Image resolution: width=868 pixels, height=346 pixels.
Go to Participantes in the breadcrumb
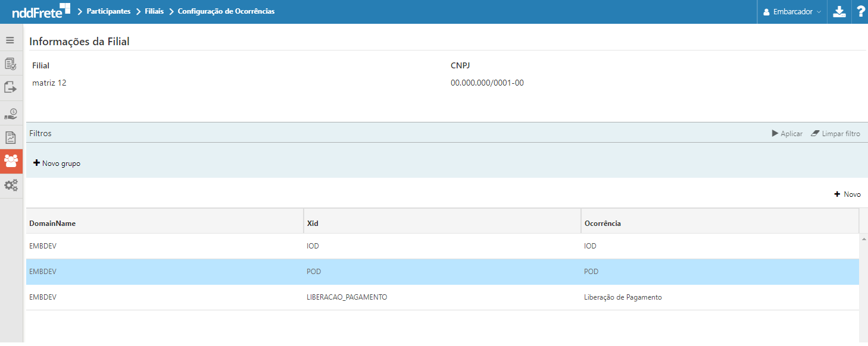click(108, 11)
